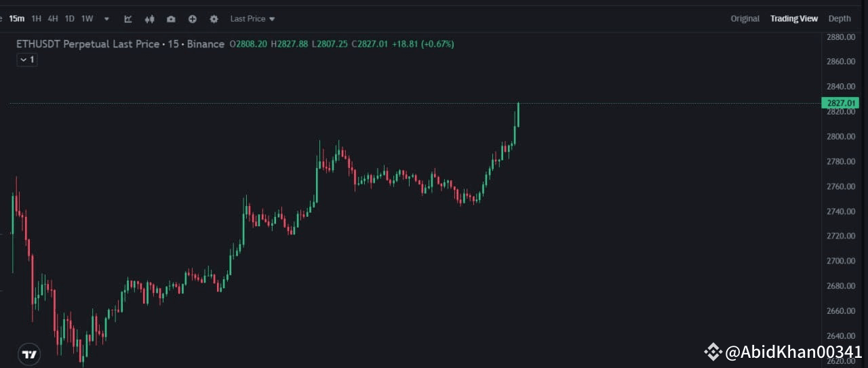
Task: Click the 2660.00 price axis label
Action: coord(840,311)
